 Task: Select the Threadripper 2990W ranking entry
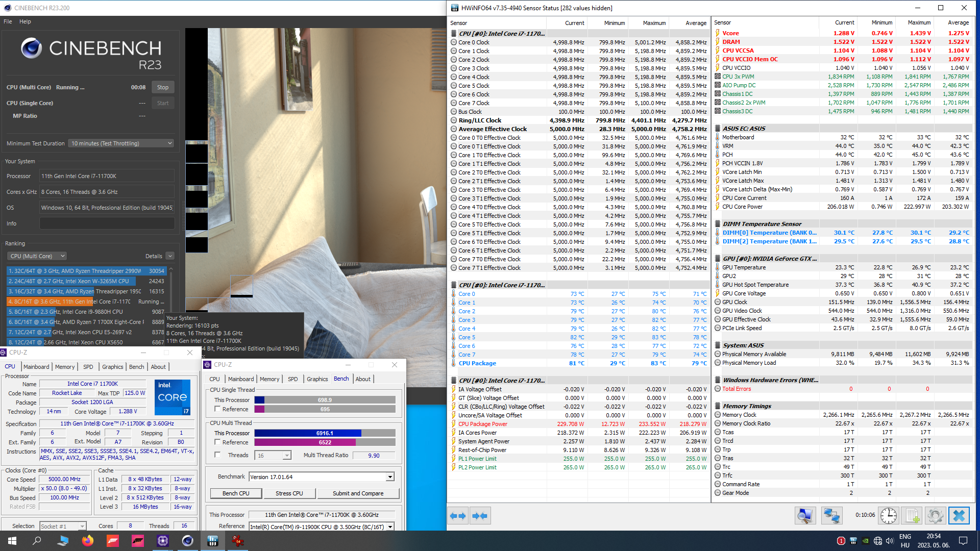point(86,271)
